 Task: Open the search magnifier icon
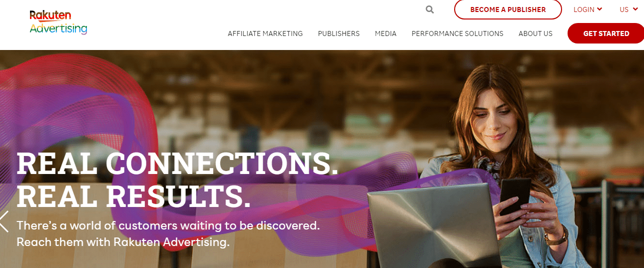(x=430, y=9)
